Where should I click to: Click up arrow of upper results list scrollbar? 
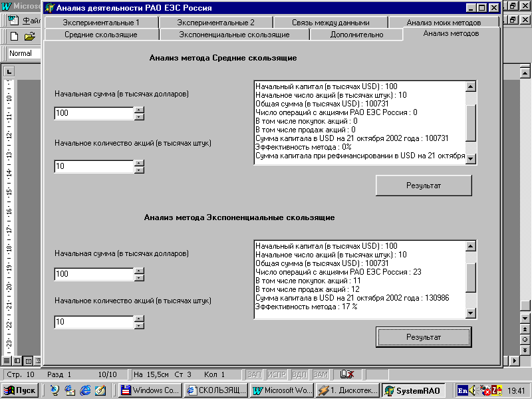pyautogui.click(x=471, y=87)
